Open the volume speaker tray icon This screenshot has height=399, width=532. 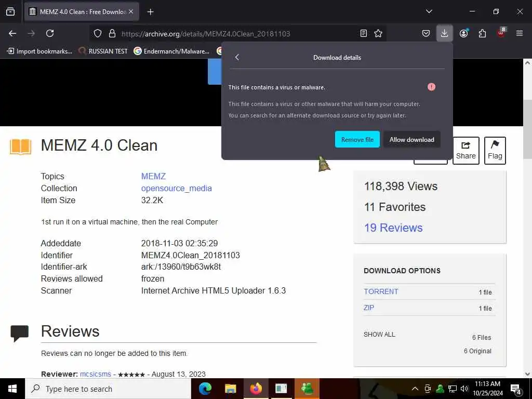(464, 389)
